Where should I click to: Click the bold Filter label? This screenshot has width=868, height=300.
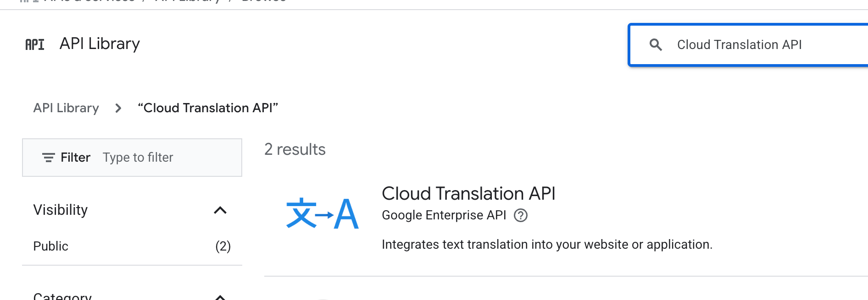pyautogui.click(x=75, y=158)
